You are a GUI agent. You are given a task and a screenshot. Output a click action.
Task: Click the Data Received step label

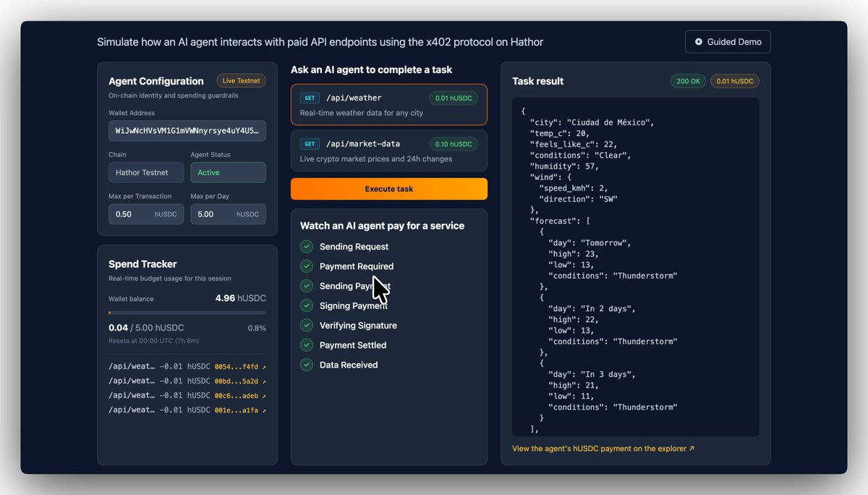tap(349, 365)
